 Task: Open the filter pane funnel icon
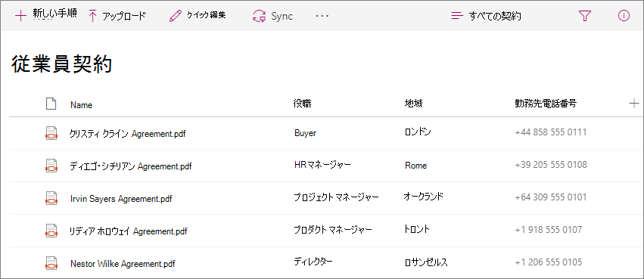(x=584, y=16)
